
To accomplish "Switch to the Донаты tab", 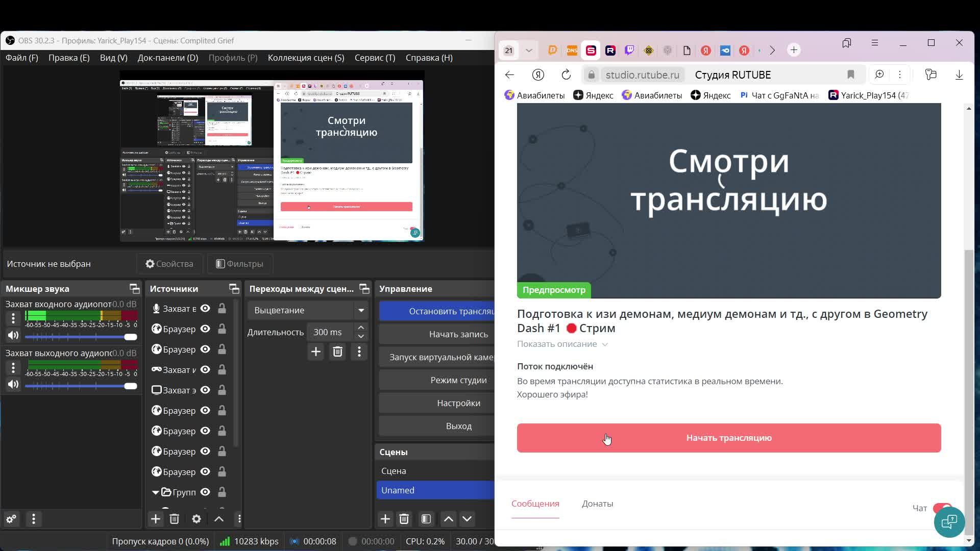I will click(x=597, y=504).
